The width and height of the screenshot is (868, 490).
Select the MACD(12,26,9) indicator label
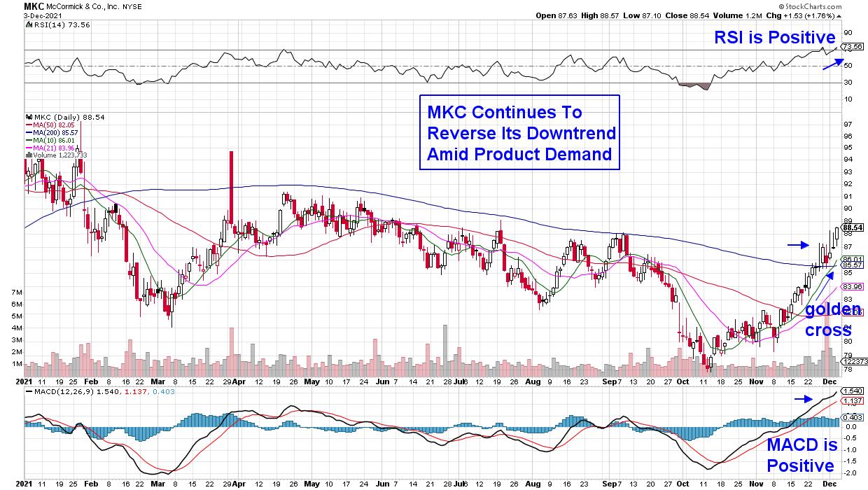point(62,391)
